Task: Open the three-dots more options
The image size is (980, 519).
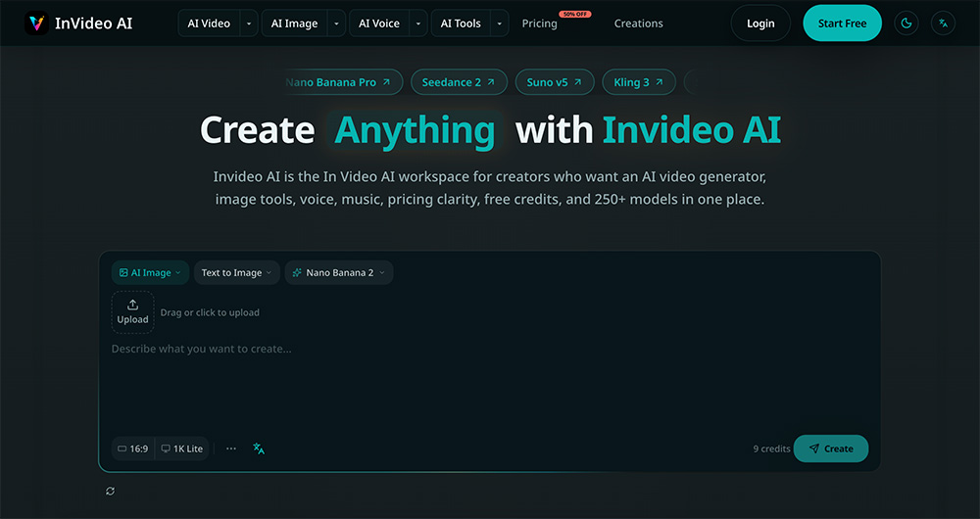Action: tap(231, 448)
